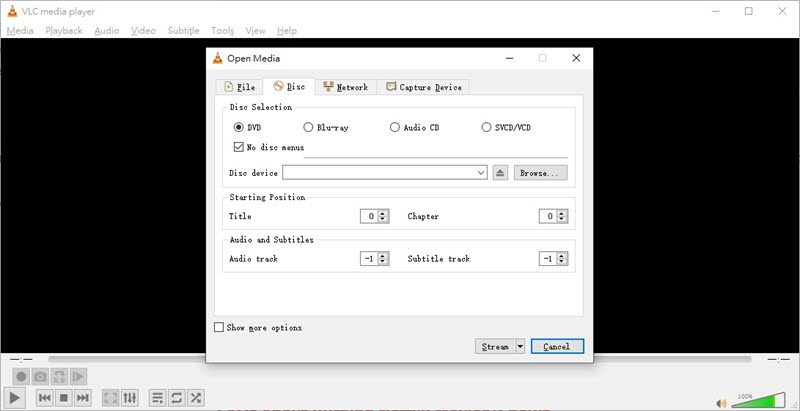Open the Stream button dropdown arrow
The image size is (800, 411).
point(520,347)
